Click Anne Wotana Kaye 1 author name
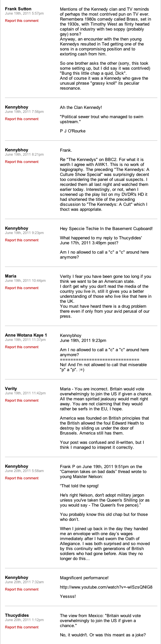The image size is (161, 644). [26, 335]
